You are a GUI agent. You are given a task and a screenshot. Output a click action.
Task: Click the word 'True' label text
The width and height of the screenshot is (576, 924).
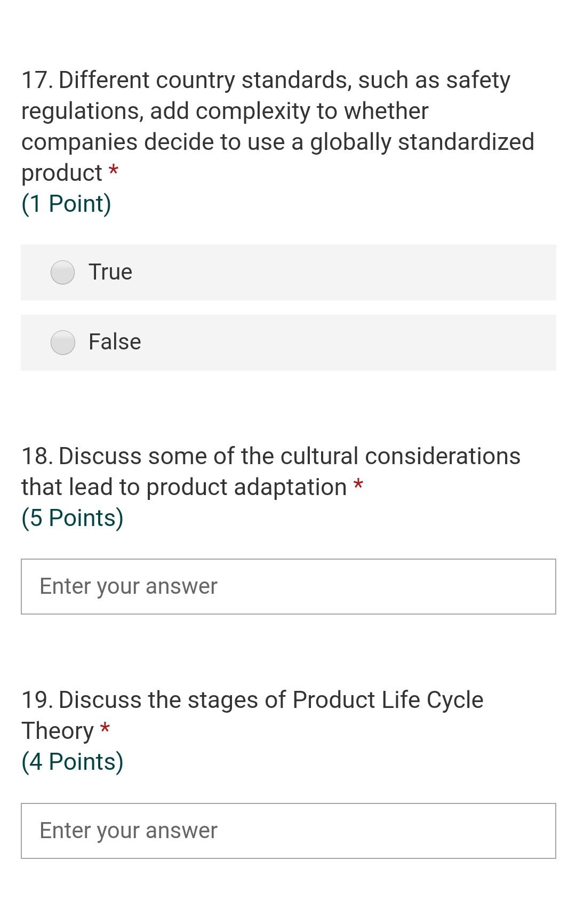coord(110,272)
